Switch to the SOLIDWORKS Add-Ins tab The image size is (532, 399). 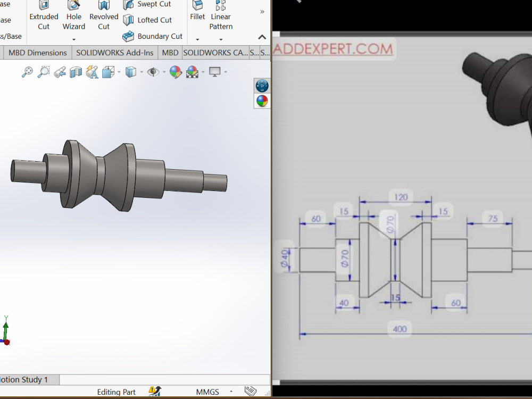[115, 53]
